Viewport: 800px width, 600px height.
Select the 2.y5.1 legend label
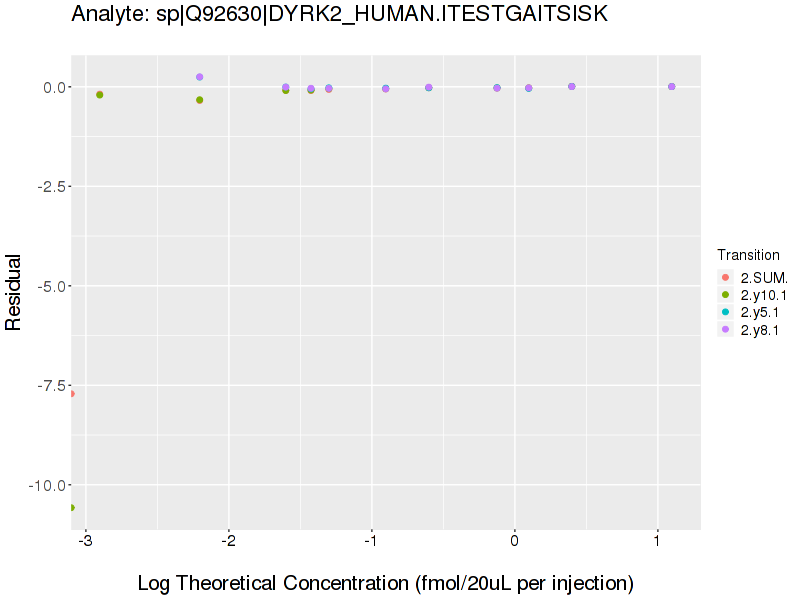pyautogui.click(x=761, y=312)
